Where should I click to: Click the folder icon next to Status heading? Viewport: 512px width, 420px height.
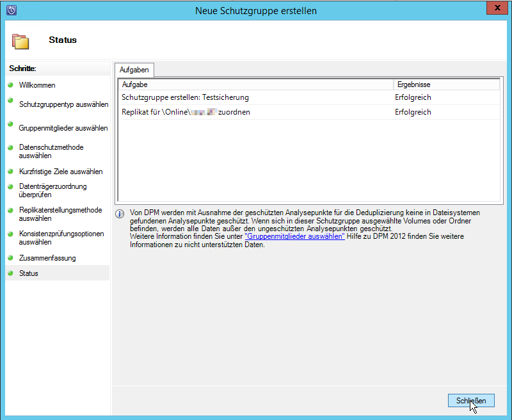pyautogui.click(x=21, y=41)
